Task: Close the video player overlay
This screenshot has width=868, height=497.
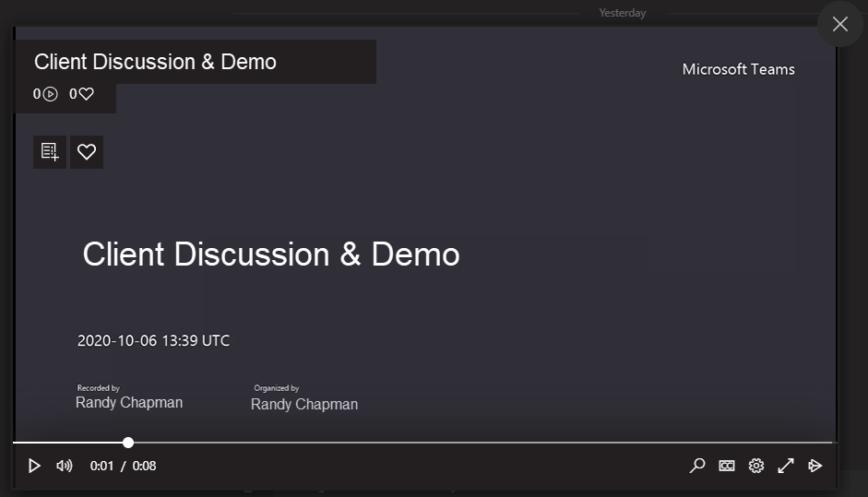Action: point(839,24)
